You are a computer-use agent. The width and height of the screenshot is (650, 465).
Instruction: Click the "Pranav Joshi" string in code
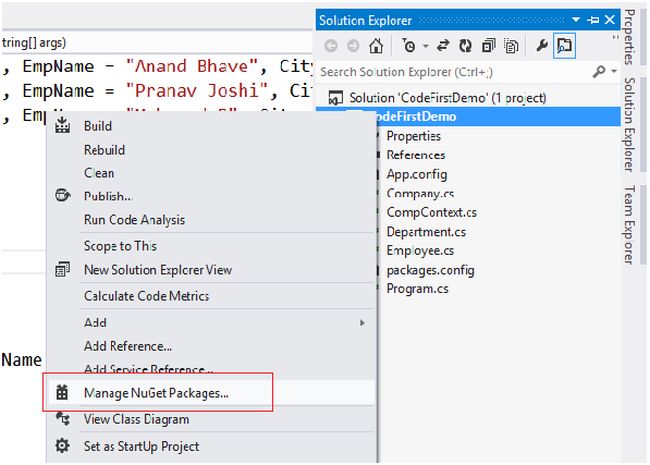[196, 91]
